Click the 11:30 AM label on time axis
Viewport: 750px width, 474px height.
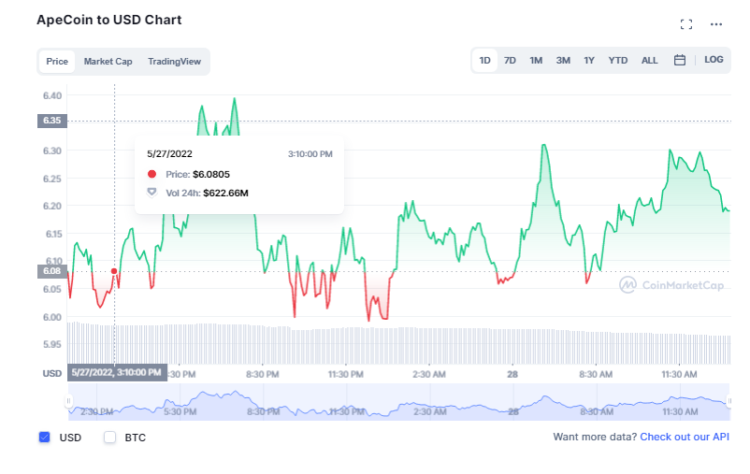[679, 375]
